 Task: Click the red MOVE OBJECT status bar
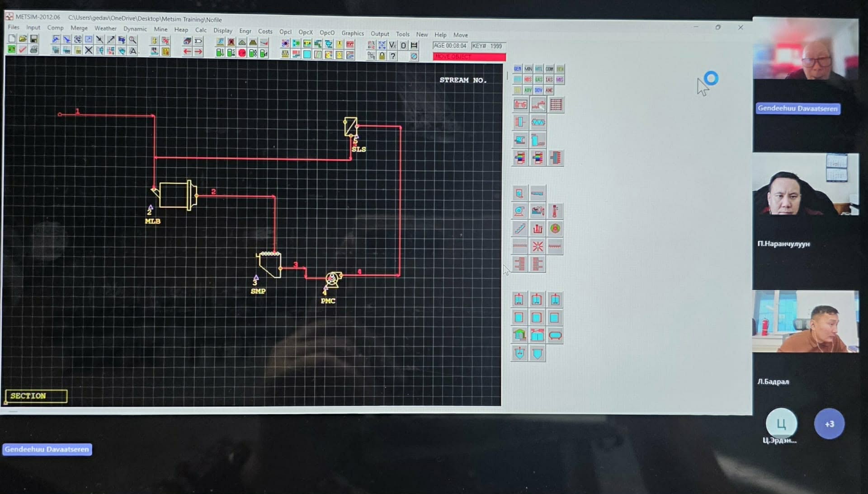point(469,57)
